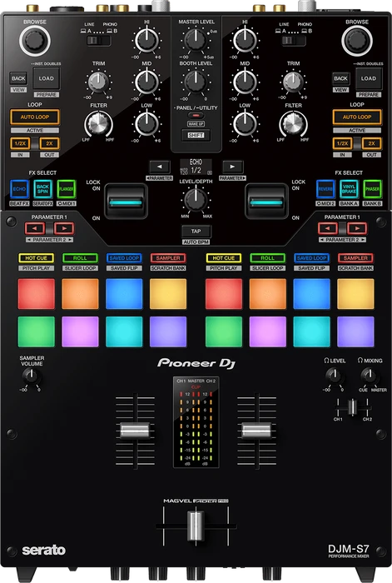Screen dimensions: 392x583
Task: Select SAMPLER pad mode on left deck
Action: [x=168, y=258]
